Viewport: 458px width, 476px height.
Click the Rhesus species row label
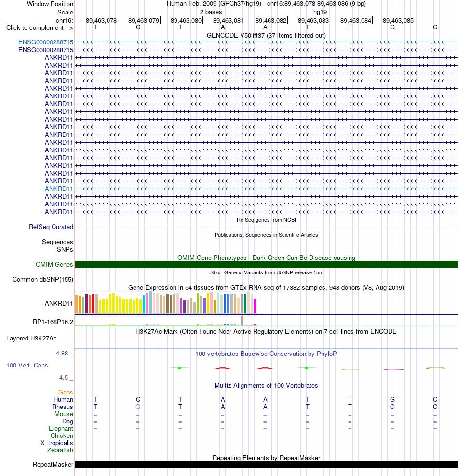63,407
